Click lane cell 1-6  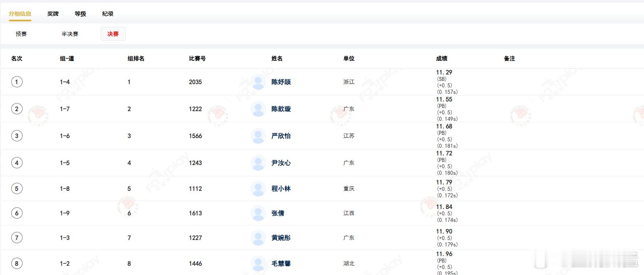[x=65, y=136]
